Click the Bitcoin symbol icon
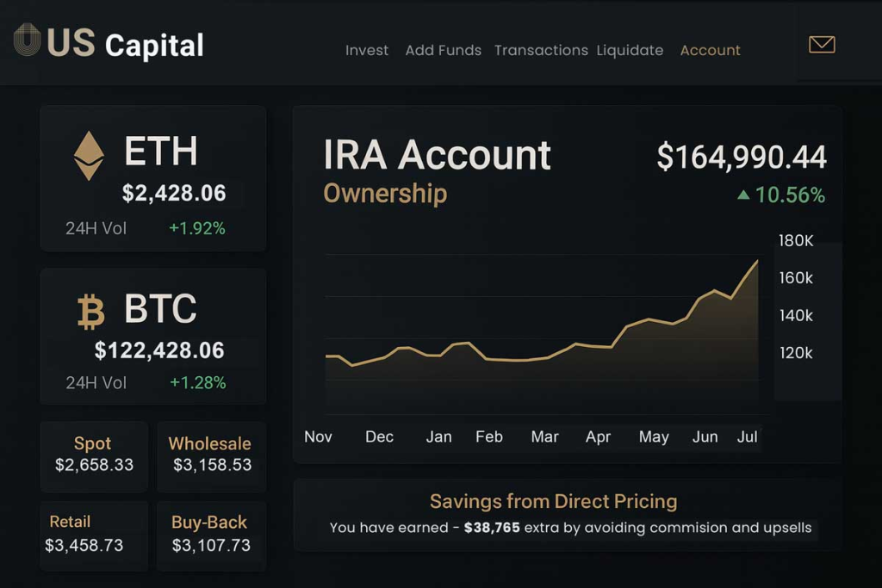 point(91,312)
